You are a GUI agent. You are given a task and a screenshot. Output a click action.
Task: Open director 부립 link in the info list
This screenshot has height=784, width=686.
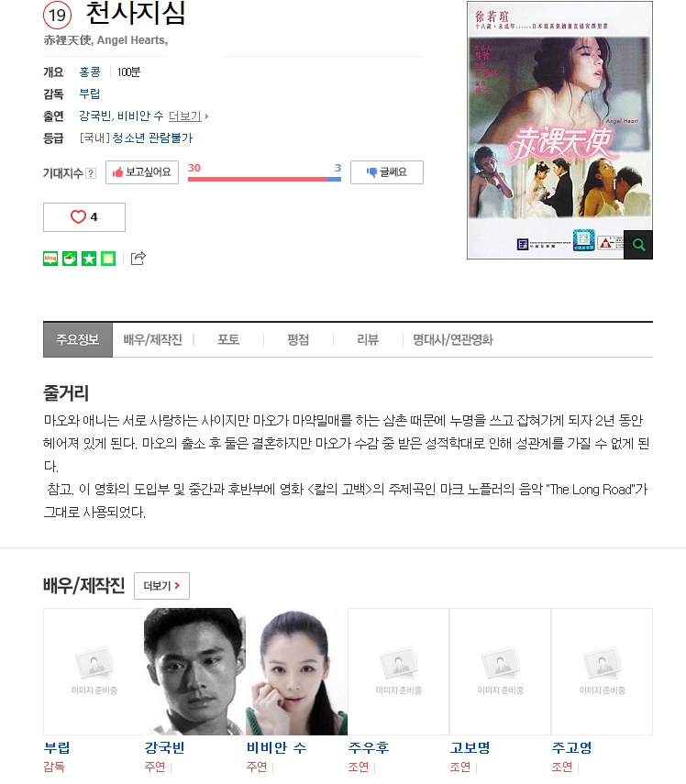click(90, 94)
